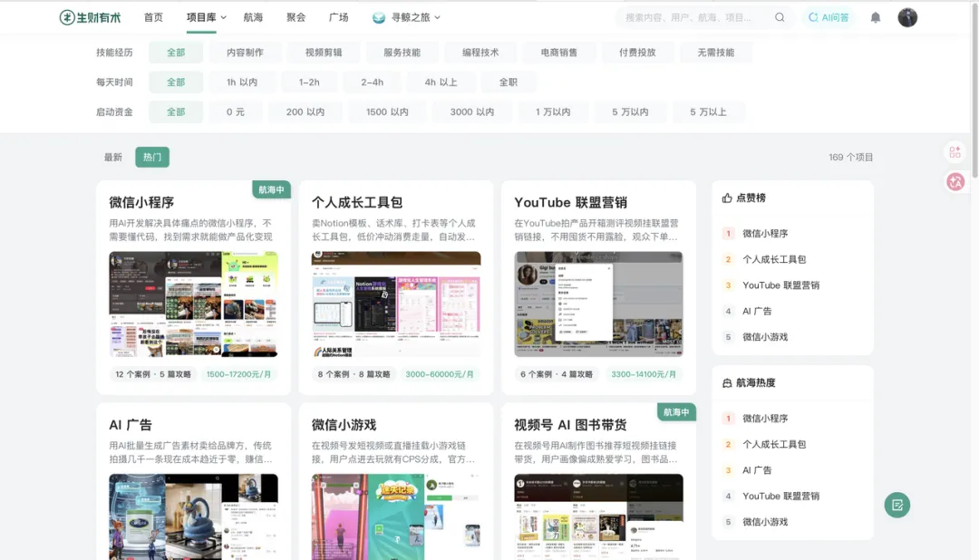Open YouTube 联盟营销 project card title
979x560 pixels.
click(x=571, y=202)
